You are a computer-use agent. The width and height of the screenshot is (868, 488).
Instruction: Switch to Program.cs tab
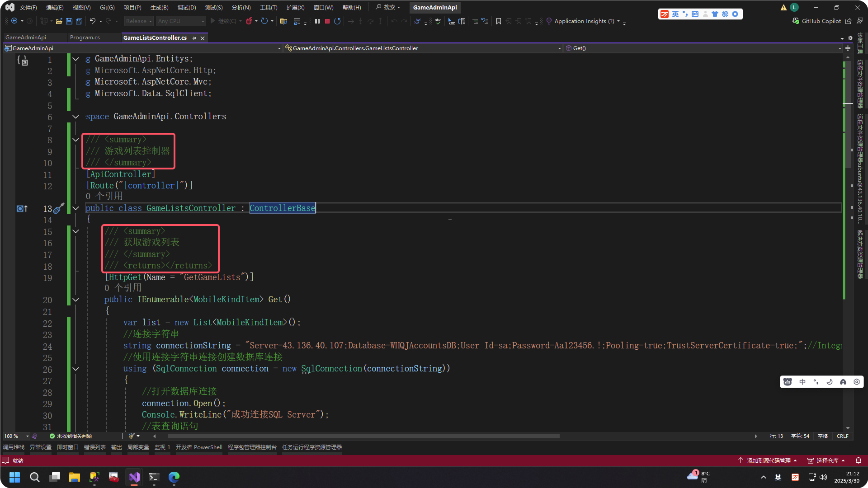click(x=85, y=38)
